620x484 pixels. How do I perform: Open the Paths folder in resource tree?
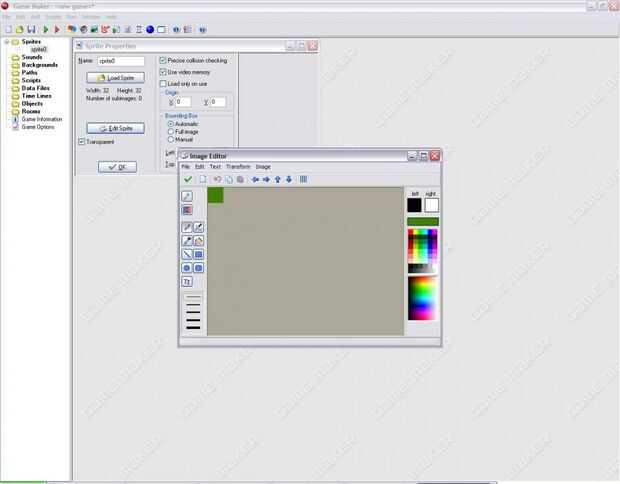[x=30, y=72]
